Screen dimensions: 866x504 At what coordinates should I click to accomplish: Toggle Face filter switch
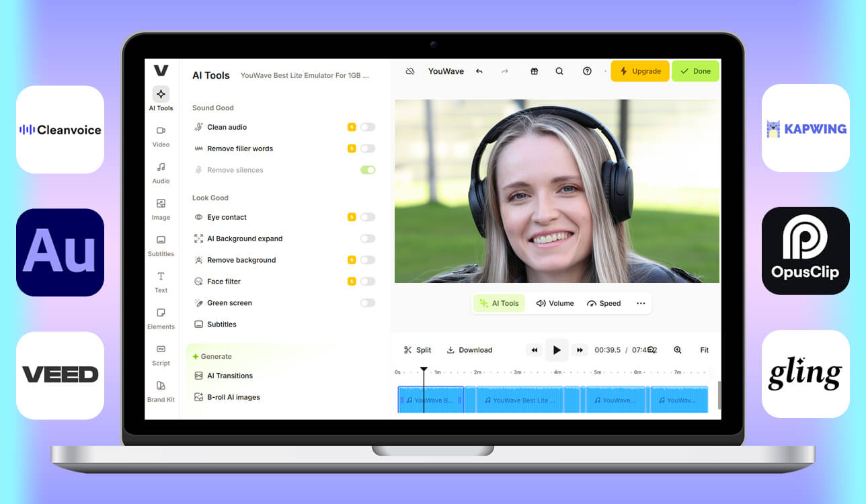point(368,282)
